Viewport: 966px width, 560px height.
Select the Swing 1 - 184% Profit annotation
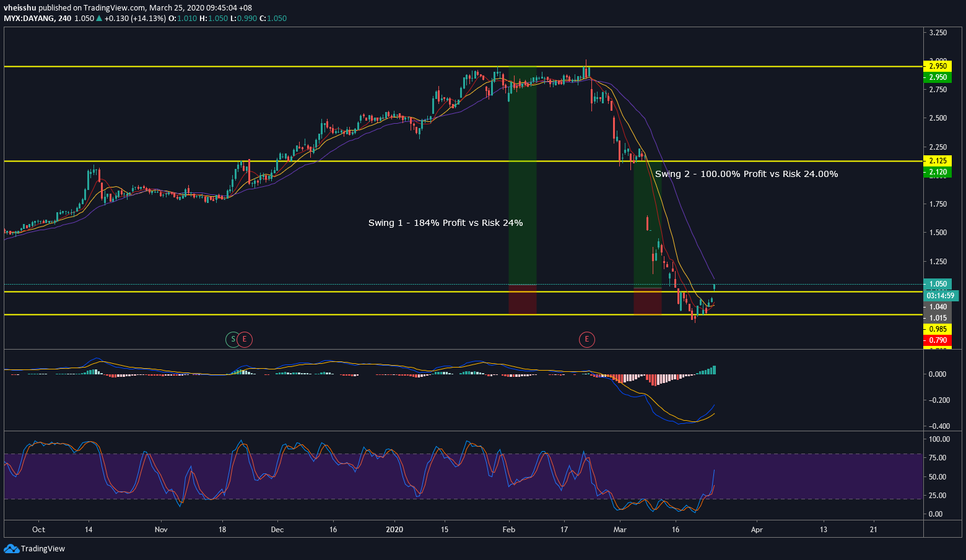445,223
